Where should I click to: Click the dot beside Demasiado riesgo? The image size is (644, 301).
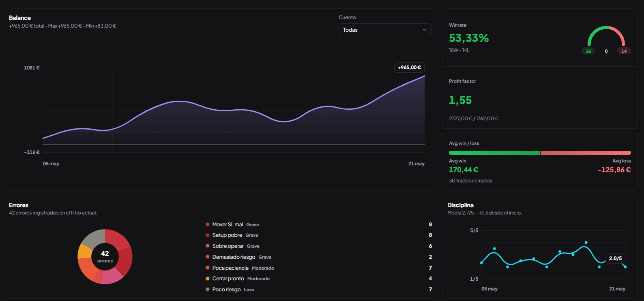pyautogui.click(x=208, y=257)
